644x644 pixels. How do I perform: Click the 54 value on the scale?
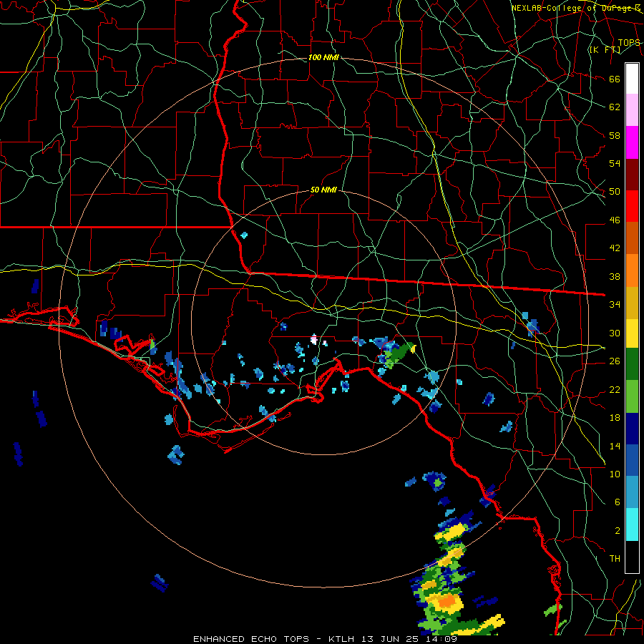pyautogui.click(x=615, y=163)
